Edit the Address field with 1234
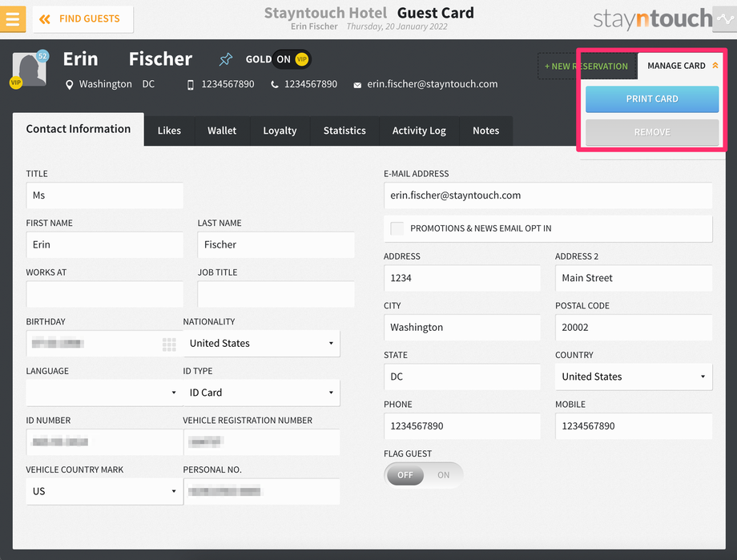Image resolution: width=737 pixels, height=560 pixels. pos(462,278)
